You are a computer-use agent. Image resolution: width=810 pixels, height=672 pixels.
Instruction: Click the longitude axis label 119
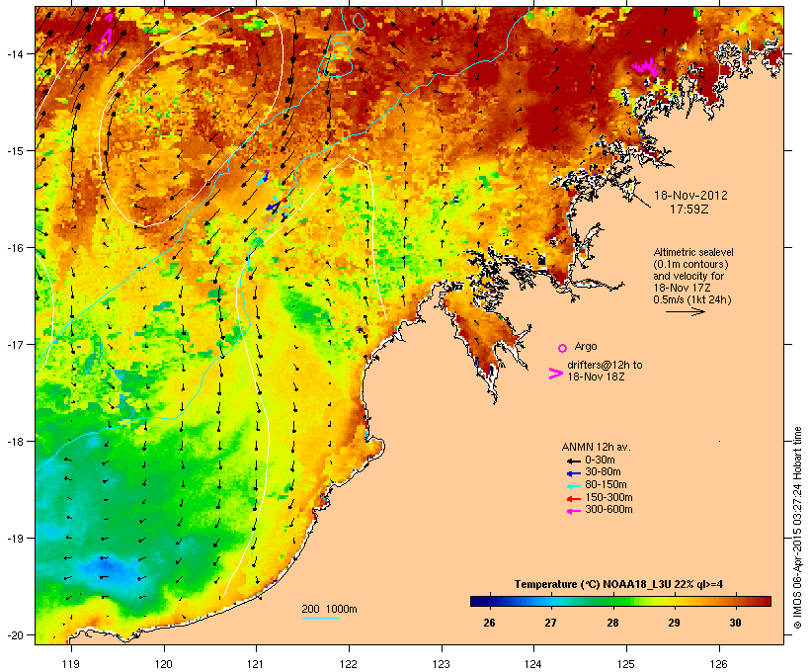[71, 664]
